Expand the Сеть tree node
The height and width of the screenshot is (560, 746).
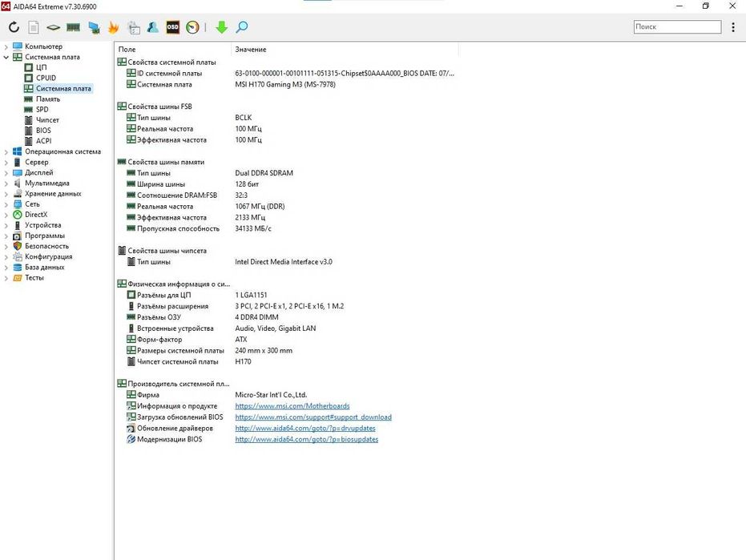point(6,204)
